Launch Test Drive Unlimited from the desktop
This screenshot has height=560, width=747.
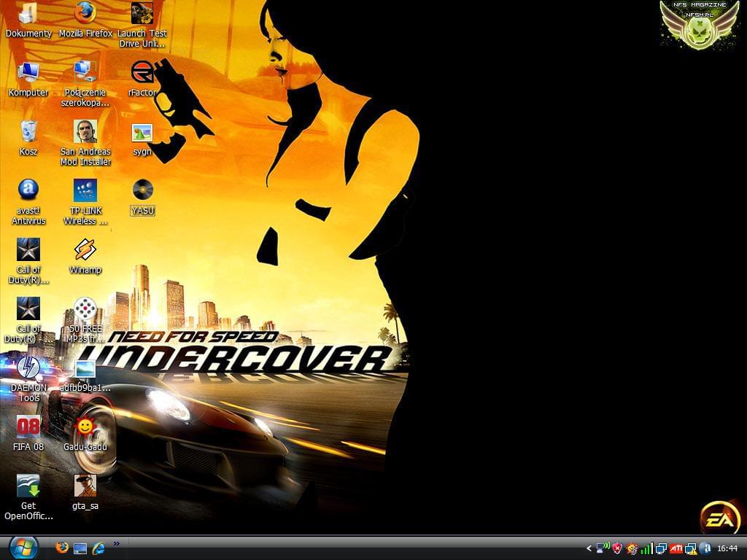click(142, 13)
